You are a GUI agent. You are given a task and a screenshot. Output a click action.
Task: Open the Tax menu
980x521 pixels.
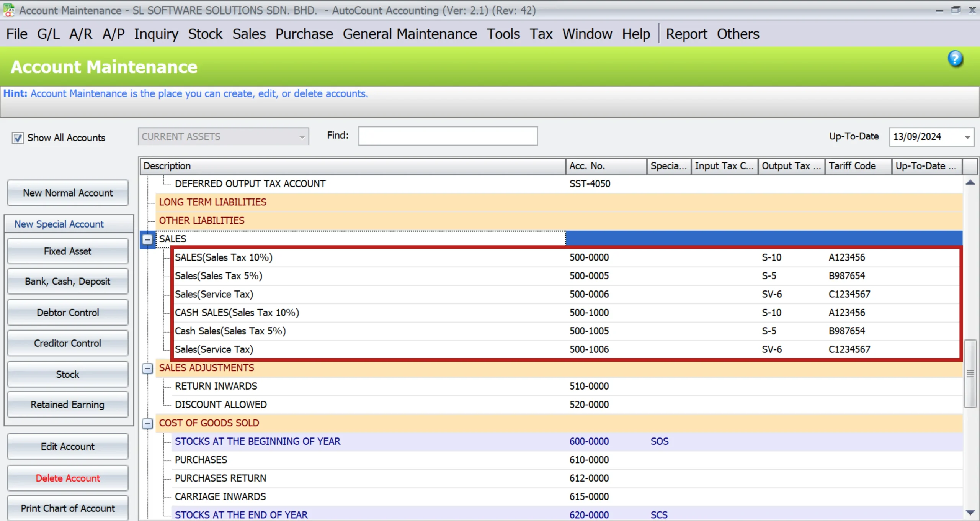[x=541, y=34]
